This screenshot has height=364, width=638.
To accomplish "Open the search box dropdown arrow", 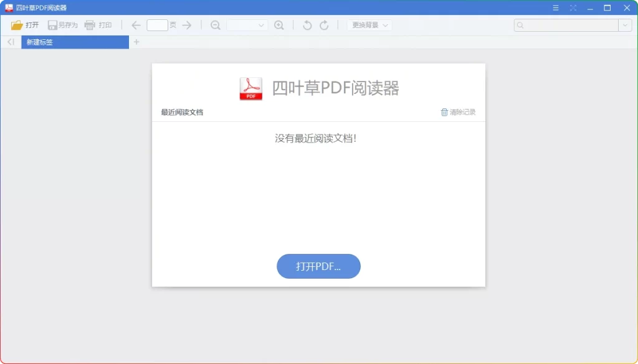I will [x=626, y=25].
